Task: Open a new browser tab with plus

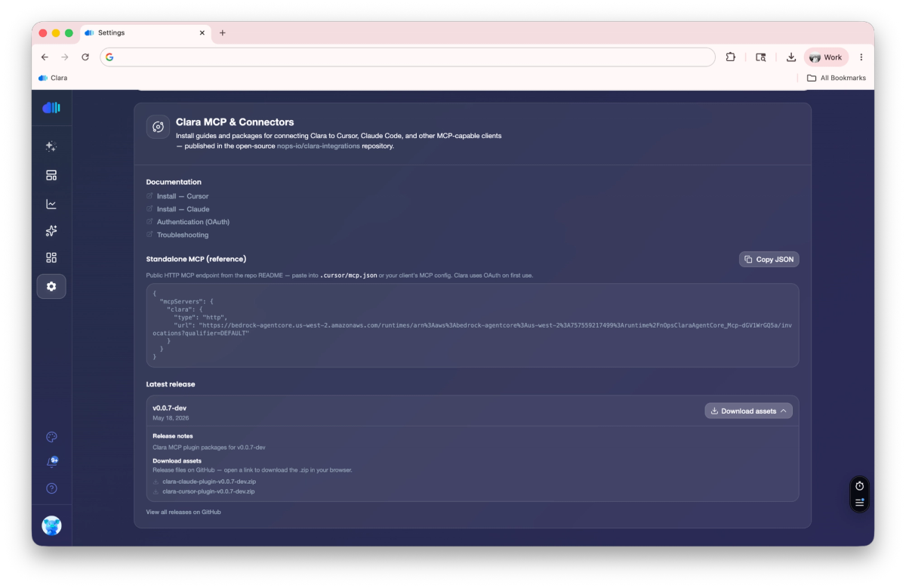Action: (x=223, y=33)
